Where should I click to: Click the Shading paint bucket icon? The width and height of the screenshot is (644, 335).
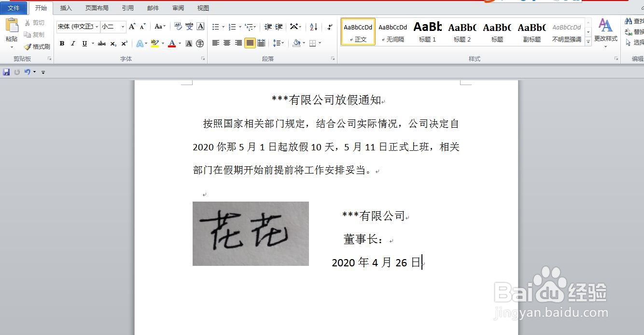coord(296,44)
